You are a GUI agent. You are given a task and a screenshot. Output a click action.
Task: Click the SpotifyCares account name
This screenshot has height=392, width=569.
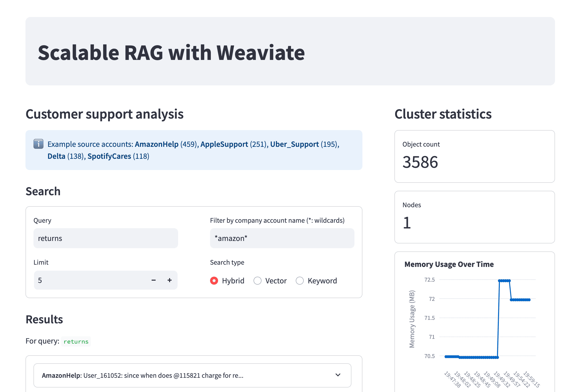click(x=109, y=156)
